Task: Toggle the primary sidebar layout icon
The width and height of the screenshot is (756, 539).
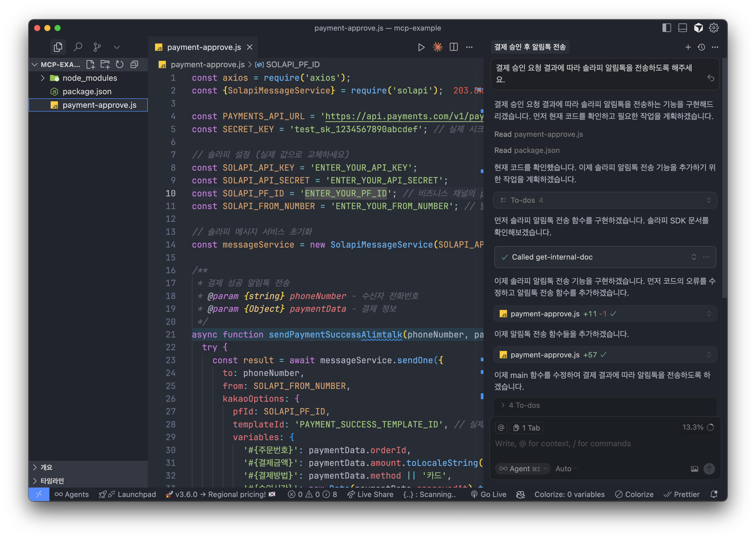Action: pos(666,28)
